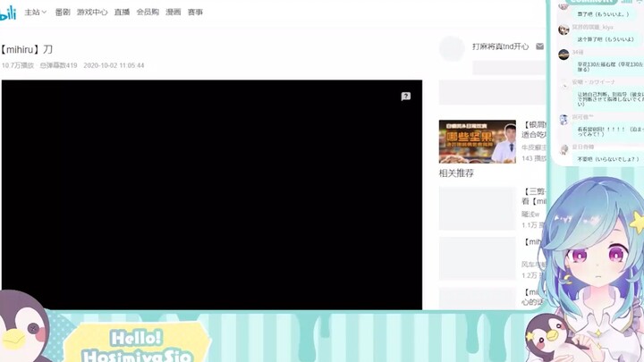
Task: Click the black video player area
Action: pos(211,195)
